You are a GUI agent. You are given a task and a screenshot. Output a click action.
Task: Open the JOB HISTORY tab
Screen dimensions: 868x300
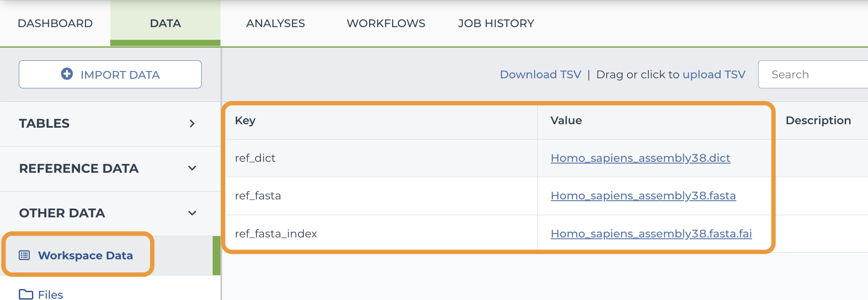click(496, 23)
